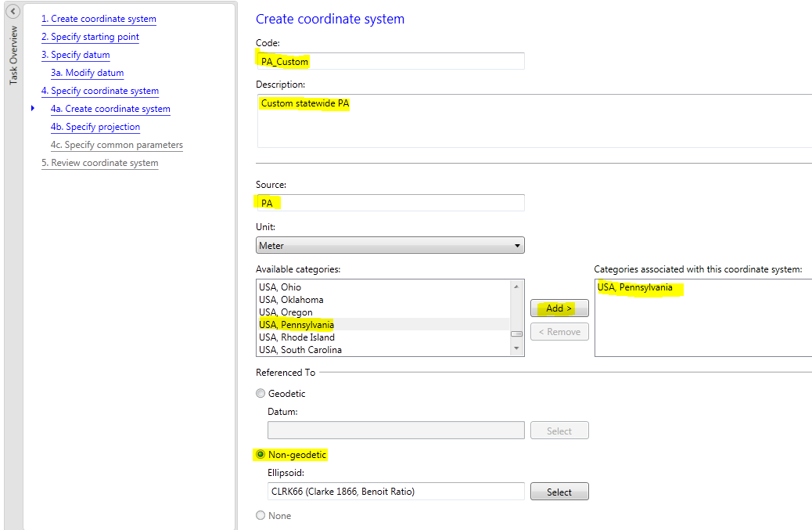
Task: Click the Description text area
Action: click(532, 120)
